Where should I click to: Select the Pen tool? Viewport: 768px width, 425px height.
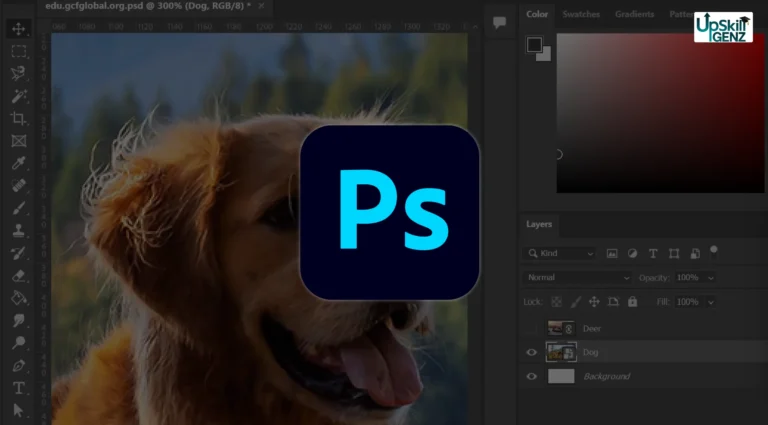click(19, 365)
